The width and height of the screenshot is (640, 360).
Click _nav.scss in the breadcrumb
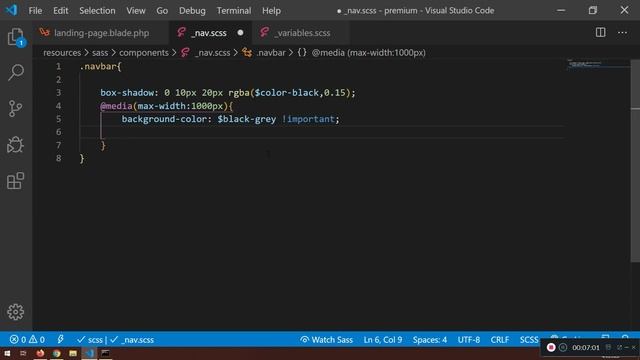click(212, 53)
